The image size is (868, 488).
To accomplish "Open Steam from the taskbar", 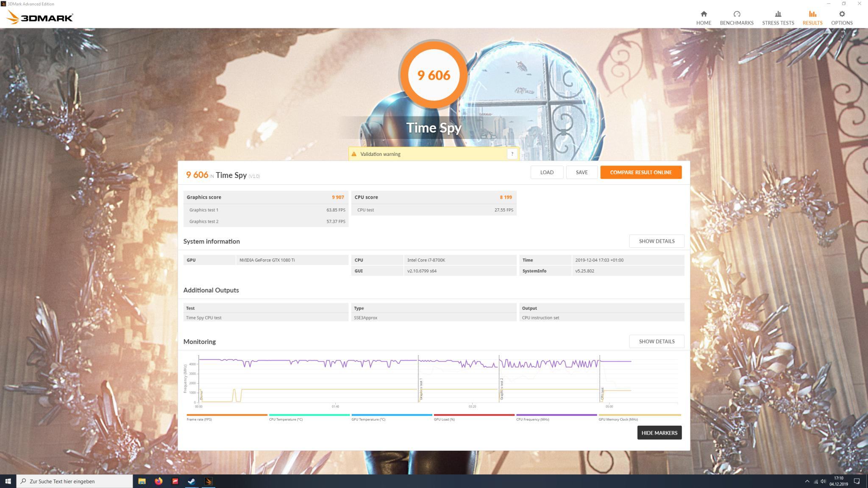I will click(x=192, y=481).
